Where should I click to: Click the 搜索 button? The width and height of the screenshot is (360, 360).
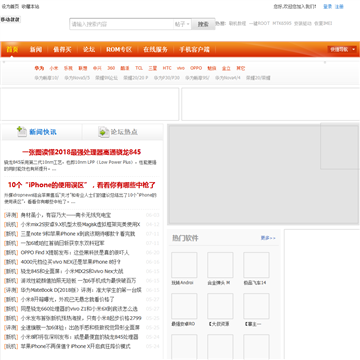(203, 24)
